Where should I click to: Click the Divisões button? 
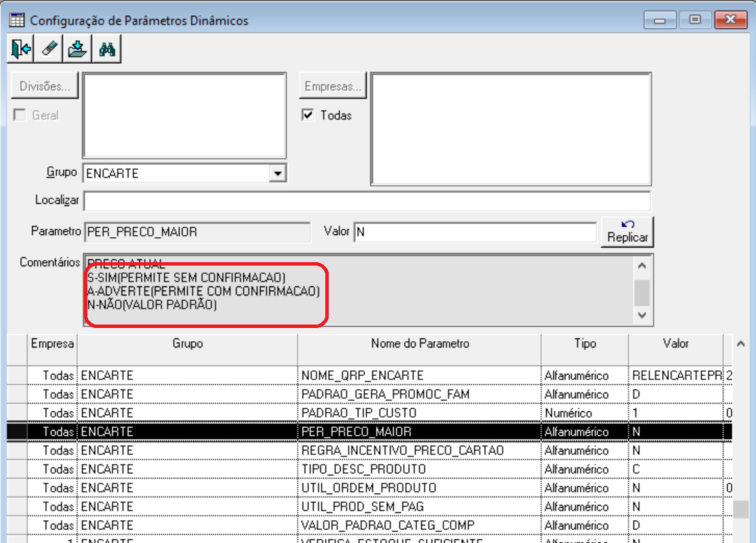[45, 86]
